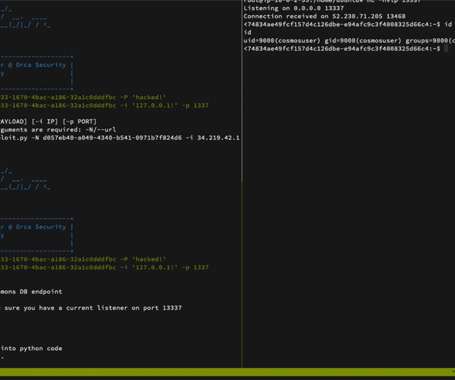Click the vertical pane divider
Screen dimensions: 455x380
(242, 184)
